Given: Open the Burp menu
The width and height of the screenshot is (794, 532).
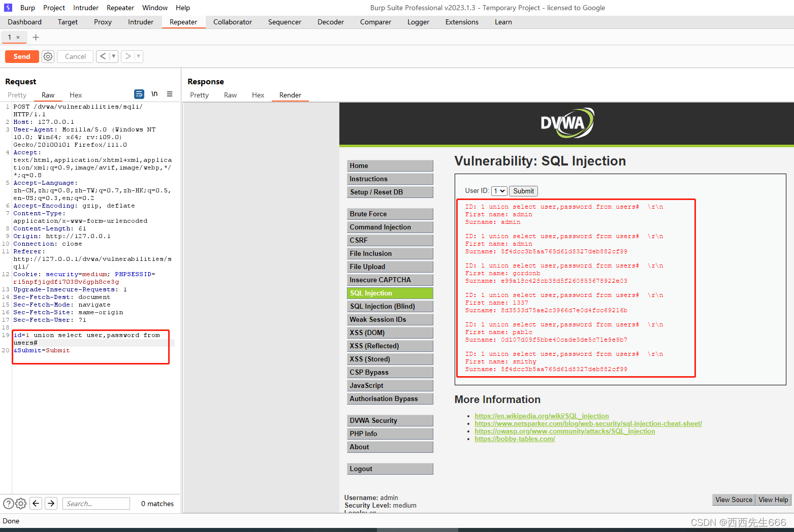Looking at the screenshot, I should pos(27,8).
